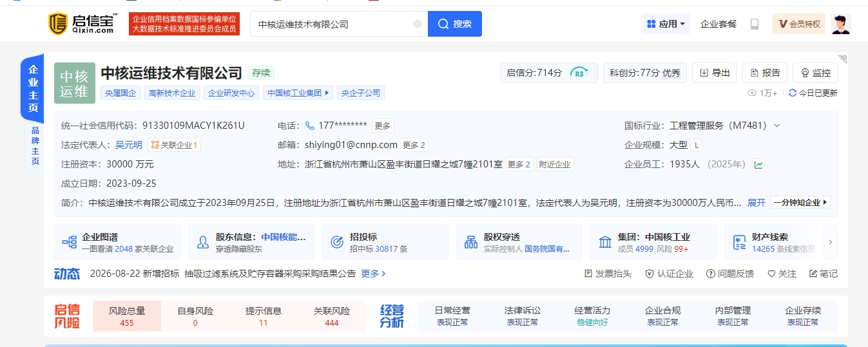Open the user avatar profile
This screenshot has height=347, width=868.
click(x=841, y=24)
